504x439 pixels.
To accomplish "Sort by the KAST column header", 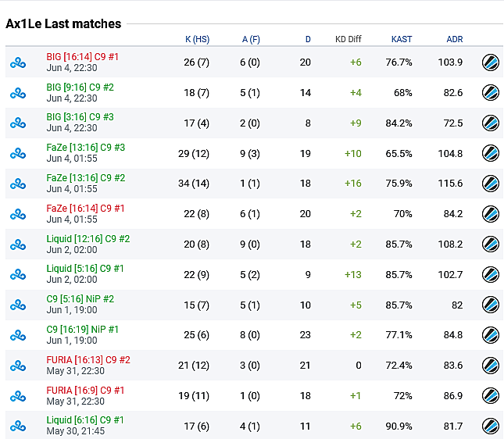I will point(402,39).
